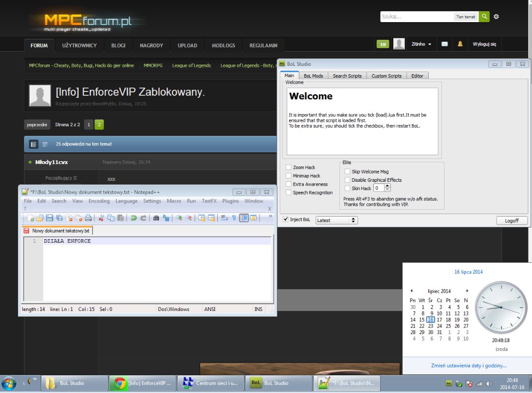Expand hidden Notepad++ toolbar items chevron
Viewport: 532px width, 393px height.
(x=270, y=216)
